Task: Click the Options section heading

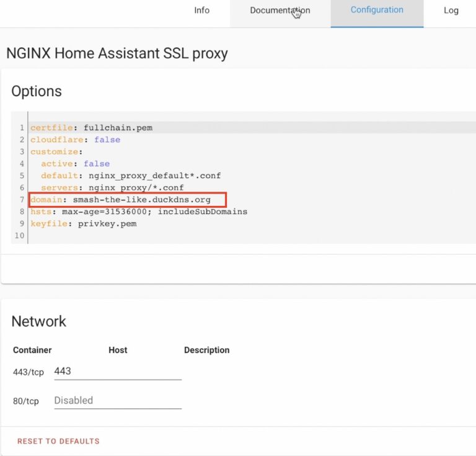Action: 37,91
